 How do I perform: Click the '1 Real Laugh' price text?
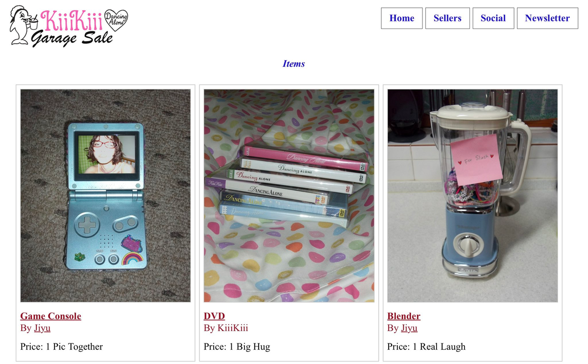pyautogui.click(x=439, y=347)
